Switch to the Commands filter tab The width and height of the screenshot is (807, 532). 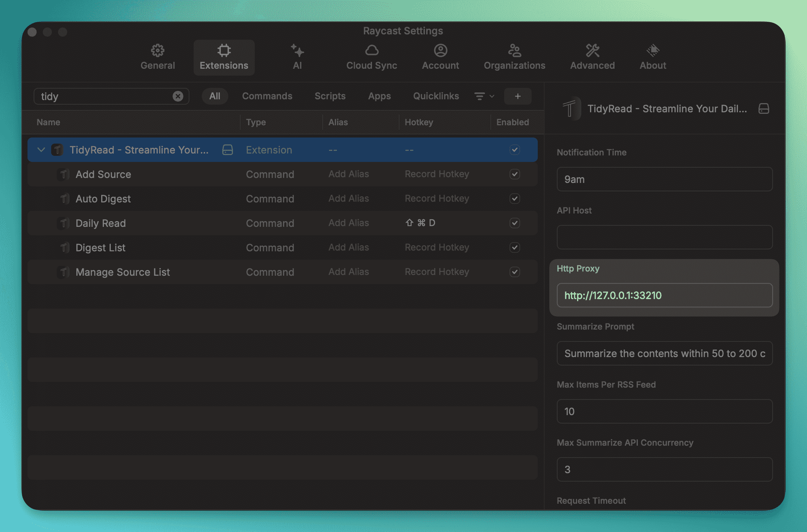[x=267, y=96]
